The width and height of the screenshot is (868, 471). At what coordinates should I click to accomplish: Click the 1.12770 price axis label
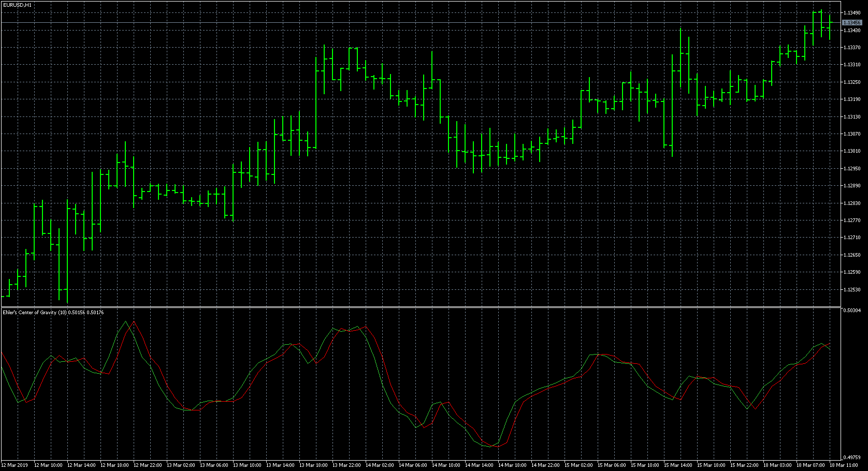click(851, 220)
